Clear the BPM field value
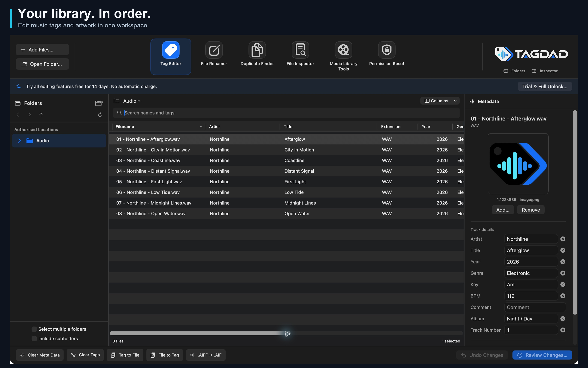Image resolution: width=588 pixels, height=368 pixels. click(x=563, y=296)
